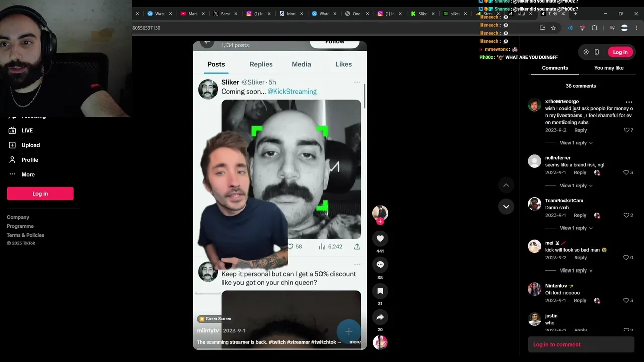The height and width of the screenshot is (362, 644).
Task: Open the spinning sound disc below share
Action: 380,342
